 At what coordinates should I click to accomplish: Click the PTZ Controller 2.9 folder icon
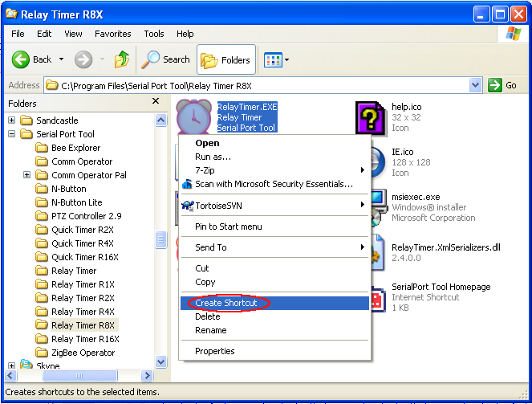[x=42, y=216]
